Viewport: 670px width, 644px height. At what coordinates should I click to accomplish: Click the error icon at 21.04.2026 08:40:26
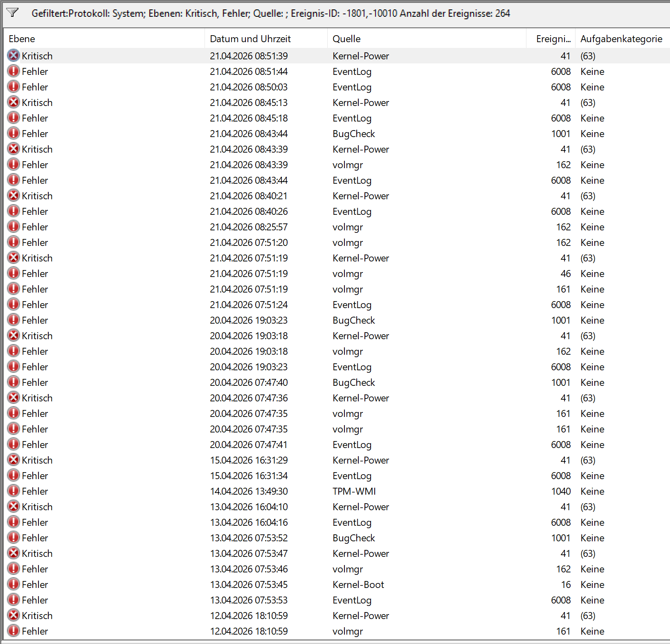pyautogui.click(x=13, y=211)
